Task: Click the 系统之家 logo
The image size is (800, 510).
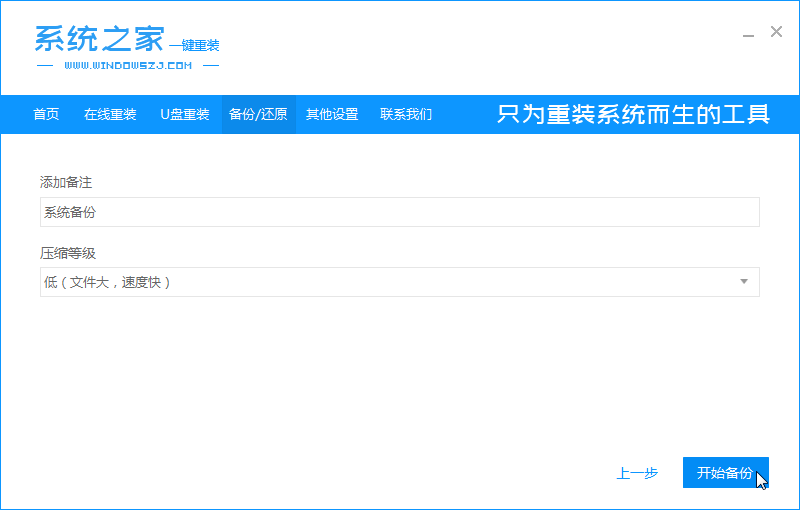Action: (x=100, y=39)
